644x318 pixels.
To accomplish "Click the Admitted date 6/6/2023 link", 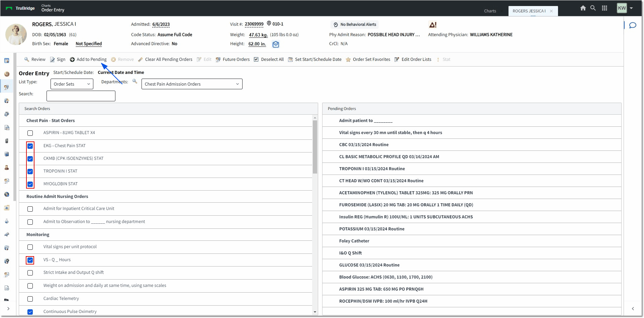I will pos(161,24).
